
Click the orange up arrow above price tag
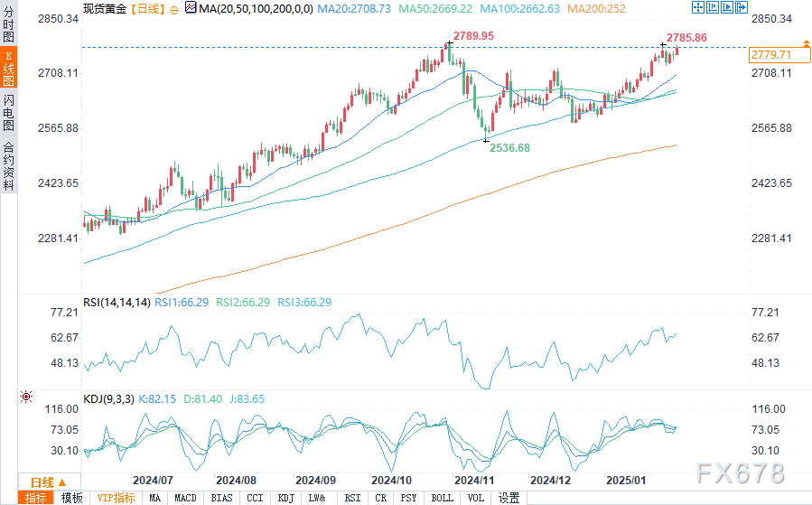(x=805, y=43)
